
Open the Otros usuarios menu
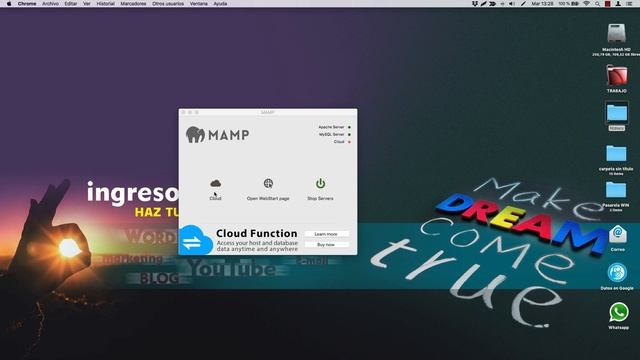[x=168, y=4]
